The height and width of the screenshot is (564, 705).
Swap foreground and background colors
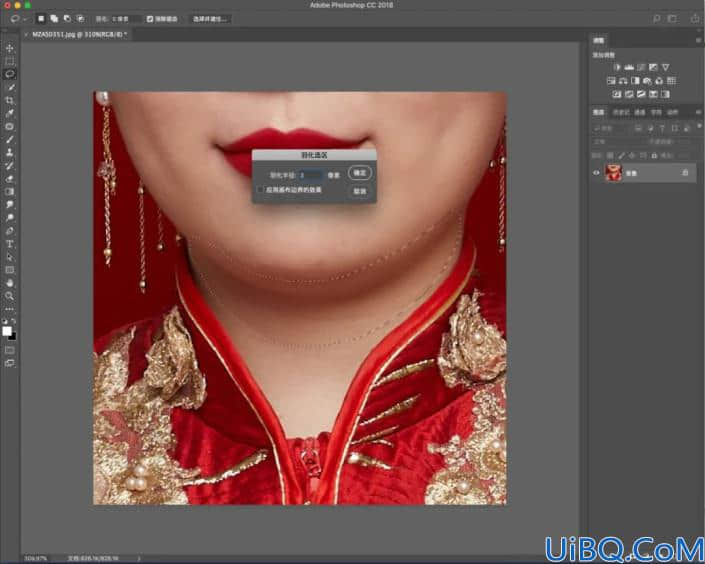[14, 321]
